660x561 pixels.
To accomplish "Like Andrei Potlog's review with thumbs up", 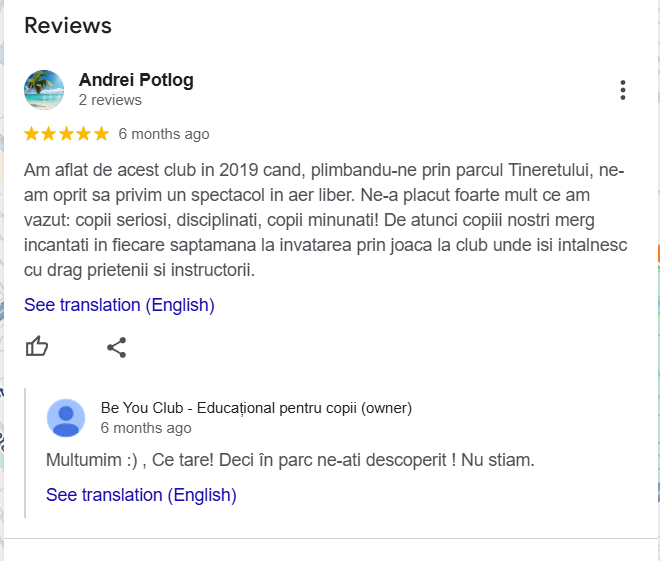I will (x=37, y=347).
